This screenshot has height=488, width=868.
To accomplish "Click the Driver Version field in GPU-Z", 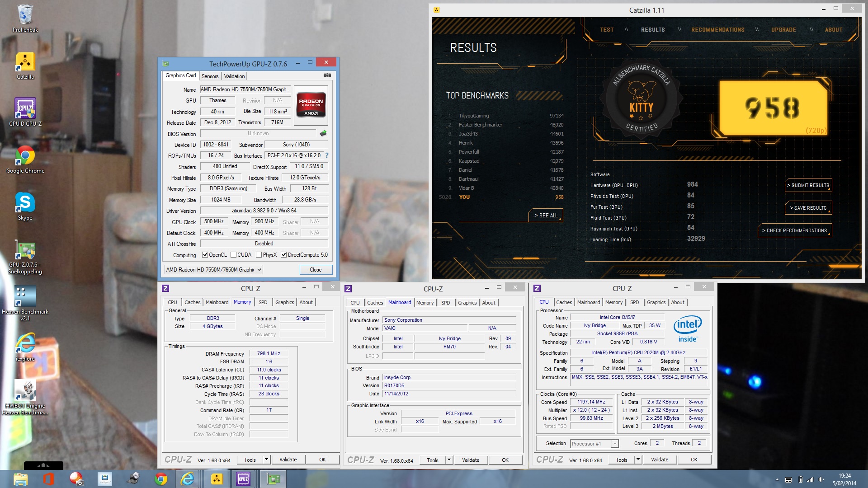I will point(264,211).
